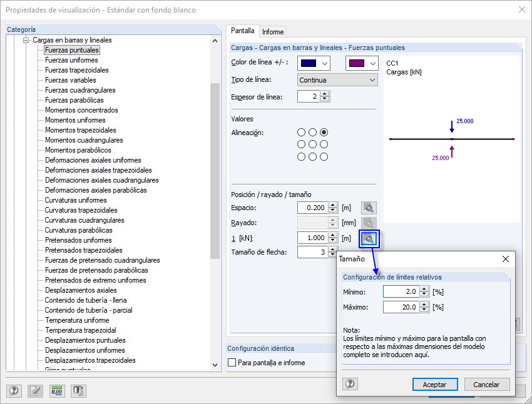
Task: Select Desplazamientos axiales tree item
Action: [x=81, y=290]
